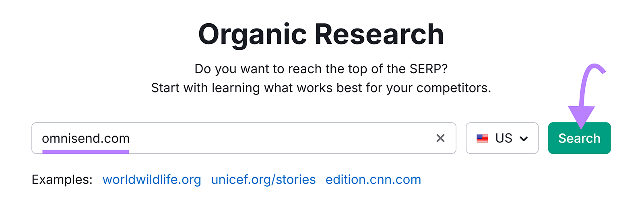Viewport: 644px width, 210px height.
Task: Click the word 'Organic' in the title
Action: point(252,34)
